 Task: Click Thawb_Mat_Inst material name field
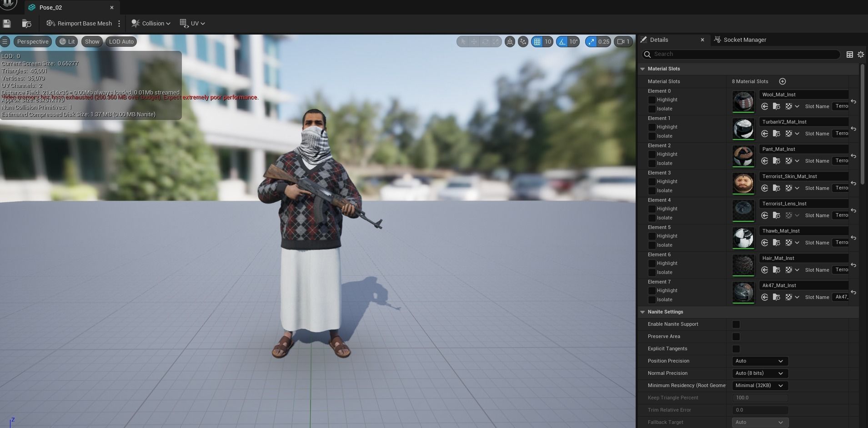(x=803, y=231)
